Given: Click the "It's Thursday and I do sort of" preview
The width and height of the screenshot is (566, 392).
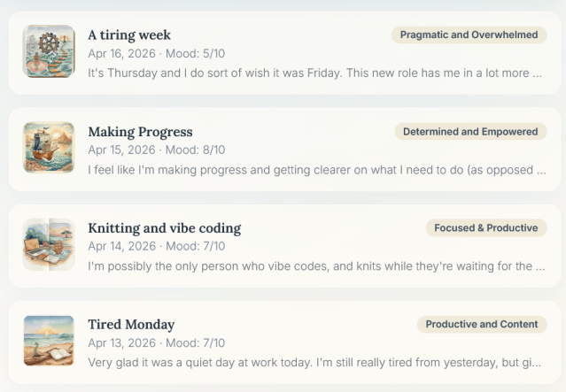Looking at the screenshot, I should (x=314, y=73).
